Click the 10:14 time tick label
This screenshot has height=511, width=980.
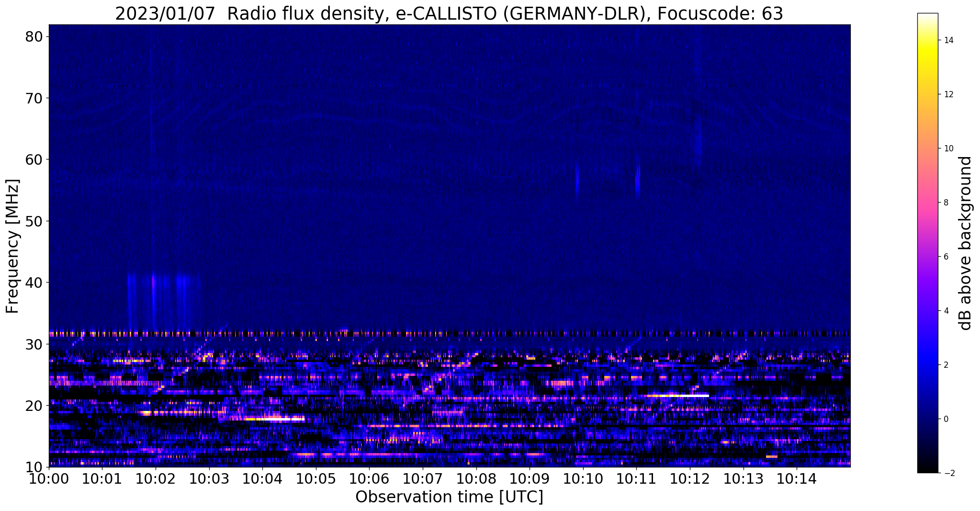point(797,478)
